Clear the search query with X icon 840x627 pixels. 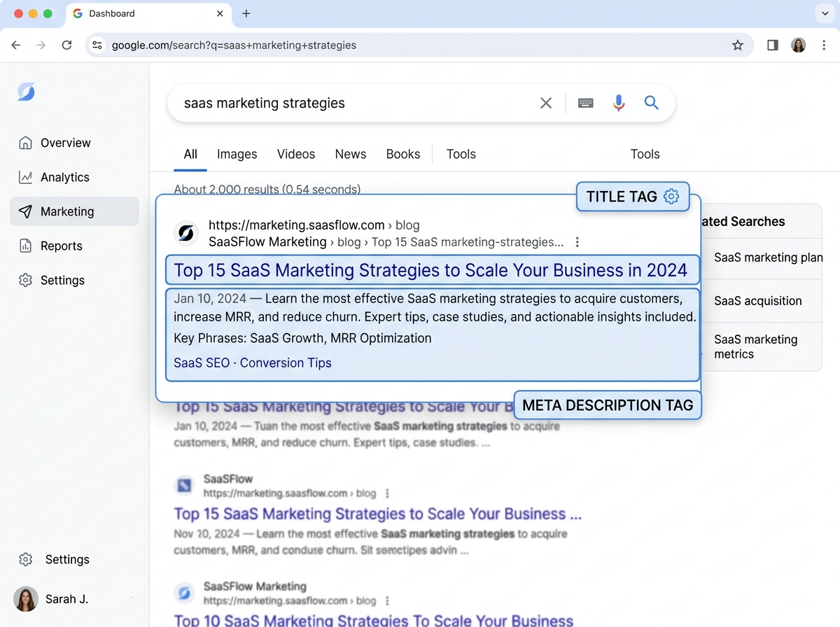(x=546, y=103)
